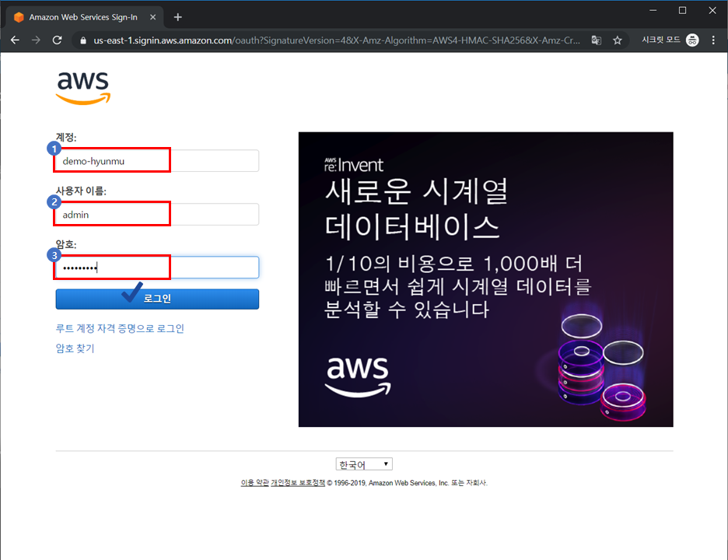
Task: Minimize the browser window
Action: pos(653,10)
